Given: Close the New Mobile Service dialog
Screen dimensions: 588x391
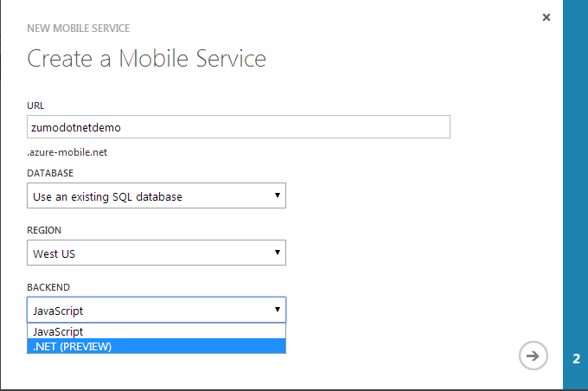Looking at the screenshot, I should click(546, 17).
